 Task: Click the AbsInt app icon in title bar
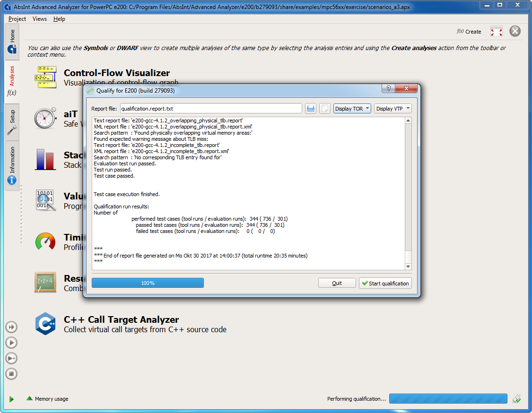pos(8,7)
